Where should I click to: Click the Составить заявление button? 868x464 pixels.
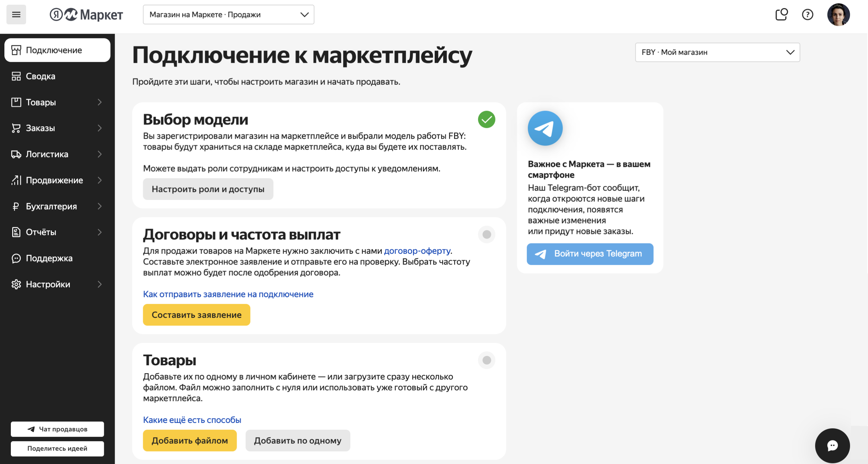point(196,315)
